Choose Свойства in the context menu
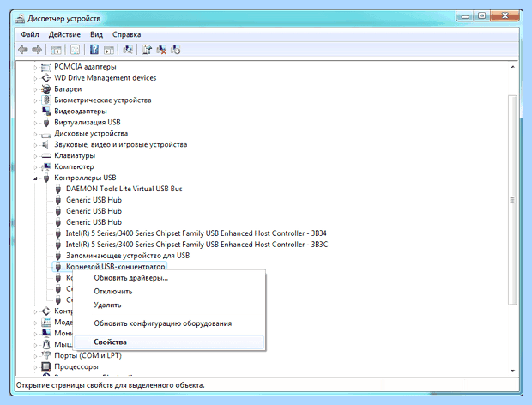The width and height of the screenshot is (532, 405). coord(169,342)
